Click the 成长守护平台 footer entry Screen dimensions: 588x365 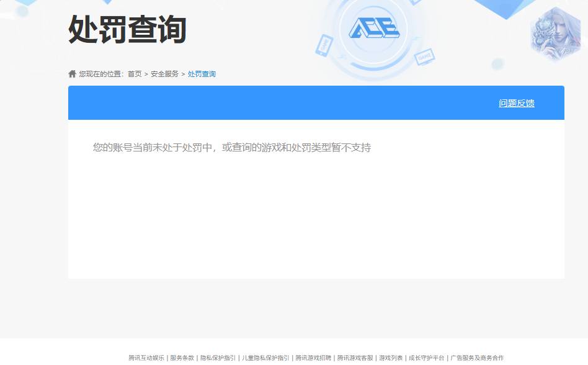[426, 358]
